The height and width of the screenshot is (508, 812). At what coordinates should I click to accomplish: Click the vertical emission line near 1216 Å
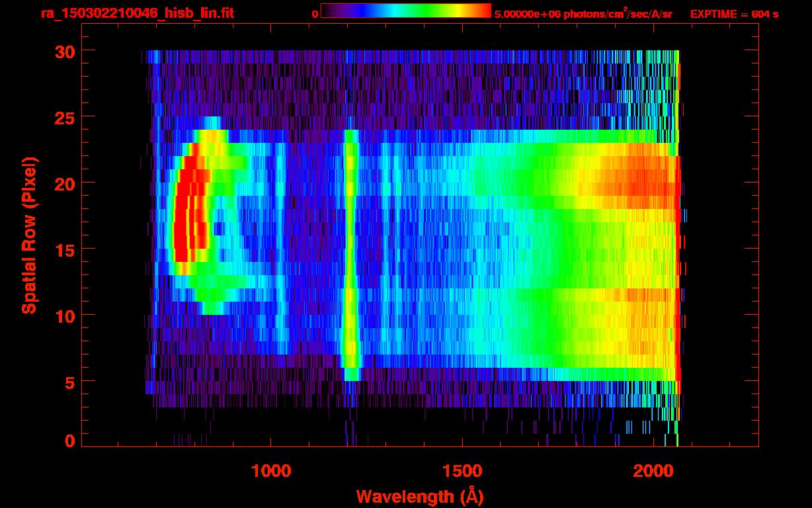[x=350, y=255]
